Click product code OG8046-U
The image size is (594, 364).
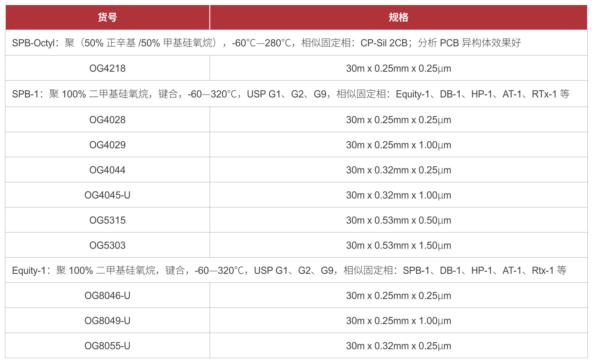click(x=107, y=296)
